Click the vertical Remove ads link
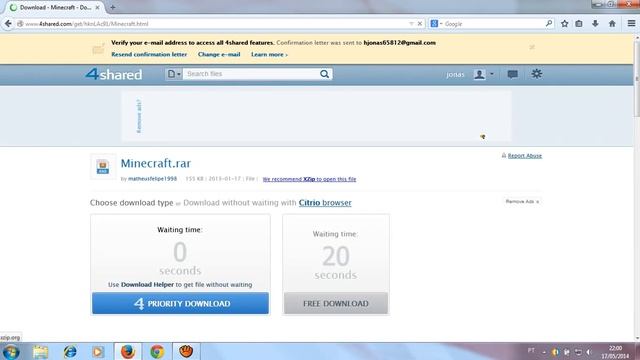This screenshot has width=640, height=360. pos(139,116)
